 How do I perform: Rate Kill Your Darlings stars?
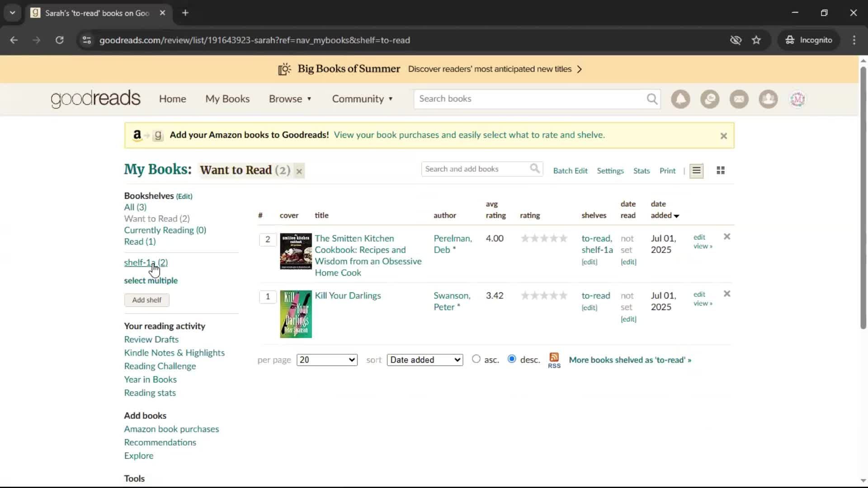click(x=544, y=296)
